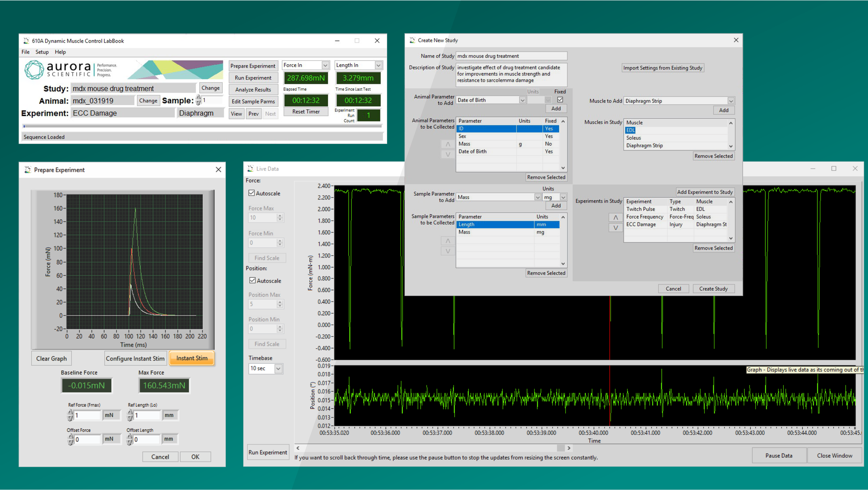Adjust Offset Length stepper
The width and height of the screenshot is (868, 490).
point(130,439)
